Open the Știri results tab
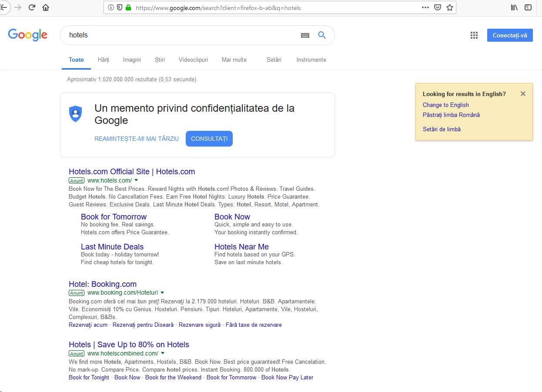 point(160,60)
